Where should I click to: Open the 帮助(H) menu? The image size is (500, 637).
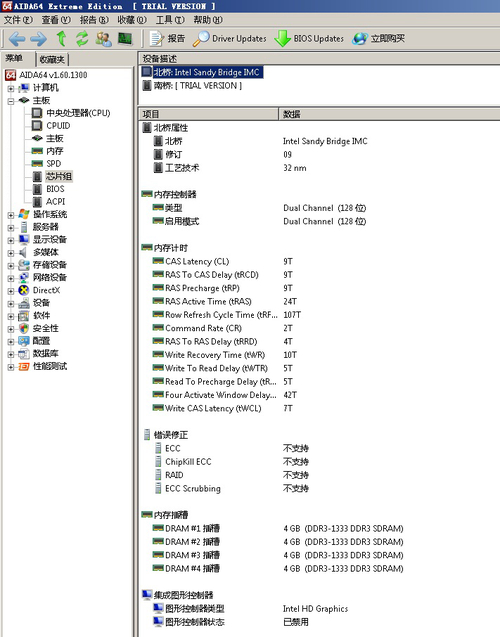click(208, 20)
